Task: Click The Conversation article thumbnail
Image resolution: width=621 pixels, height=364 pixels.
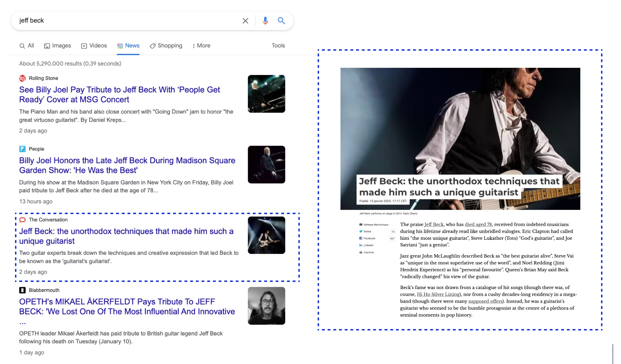Action: tap(267, 235)
